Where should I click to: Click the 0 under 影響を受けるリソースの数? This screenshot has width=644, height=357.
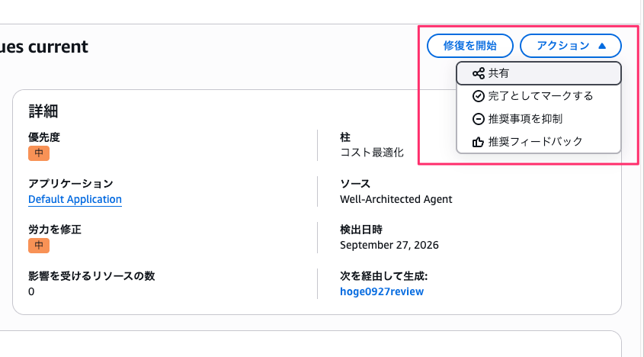coord(31,291)
